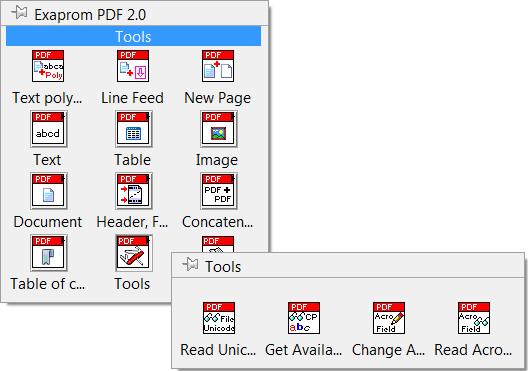Image resolution: width=528 pixels, height=371 pixels.
Task: Open the Document subpalette icon
Action: pyautogui.click(x=48, y=191)
